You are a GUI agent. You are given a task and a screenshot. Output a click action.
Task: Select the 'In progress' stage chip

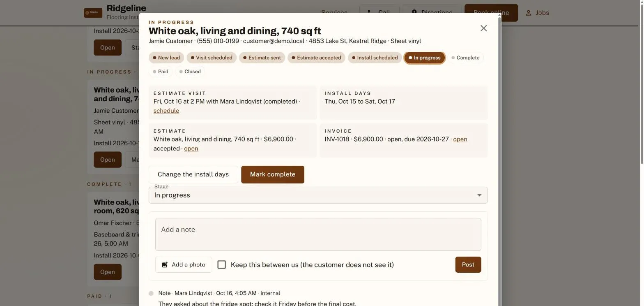425,58
